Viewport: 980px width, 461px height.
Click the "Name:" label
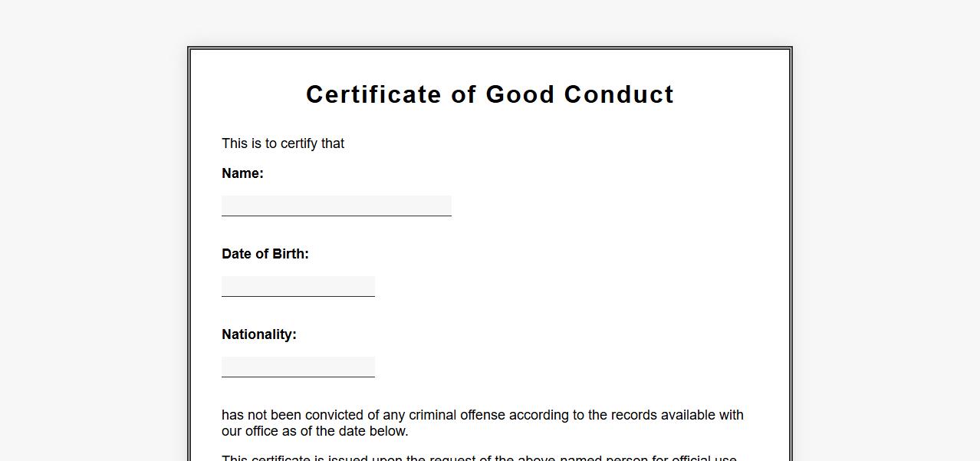pyautogui.click(x=242, y=173)
